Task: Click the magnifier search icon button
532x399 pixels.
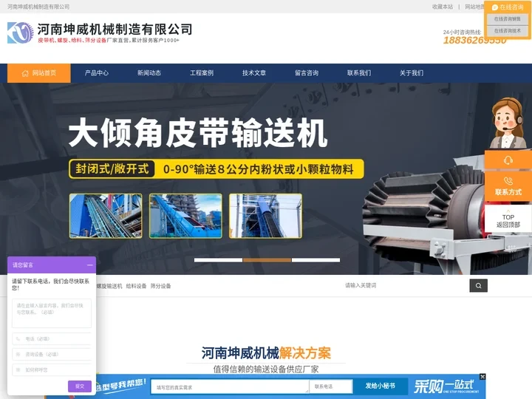Action: click(x=478, y=286)
